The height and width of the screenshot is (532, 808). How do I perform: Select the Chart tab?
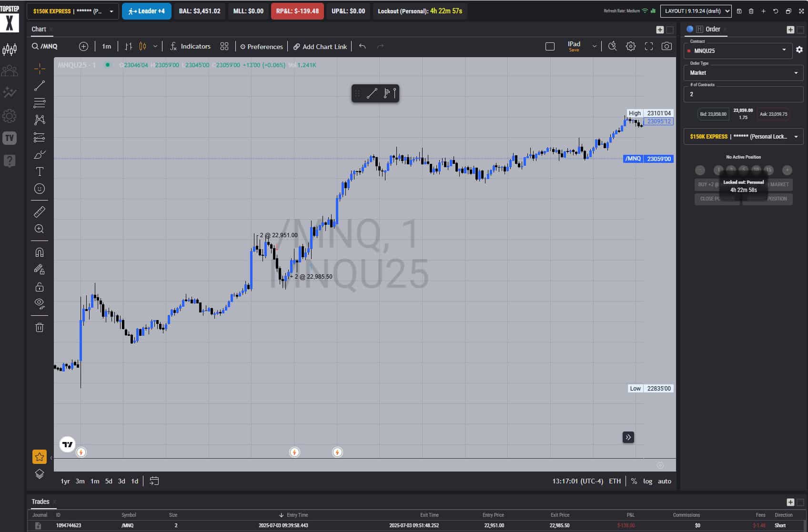39,29
